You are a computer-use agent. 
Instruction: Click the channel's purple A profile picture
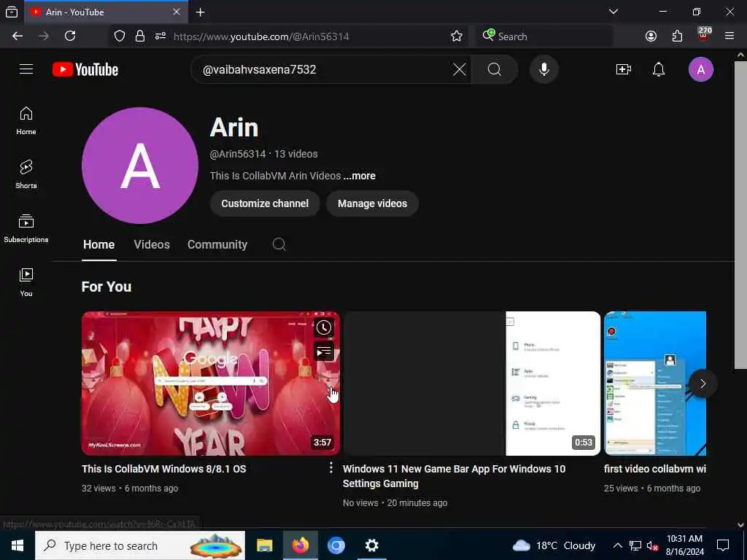pyautogui.click(x=140, y=166)
